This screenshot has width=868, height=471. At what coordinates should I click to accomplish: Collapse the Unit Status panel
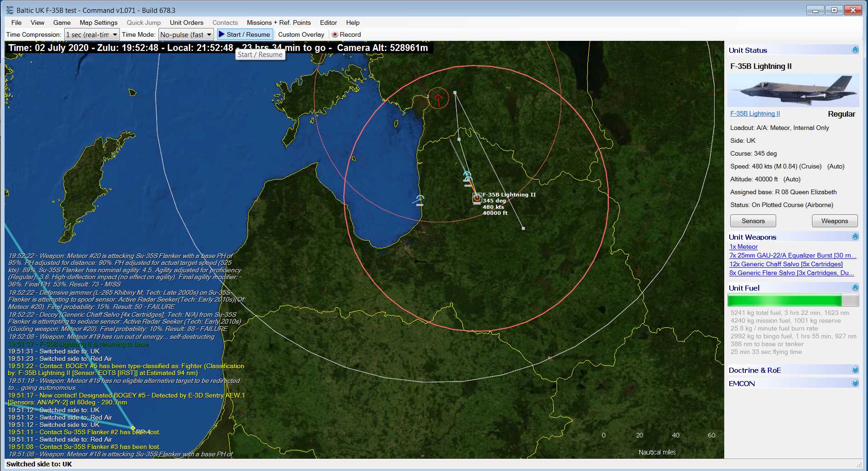point(855,50)
